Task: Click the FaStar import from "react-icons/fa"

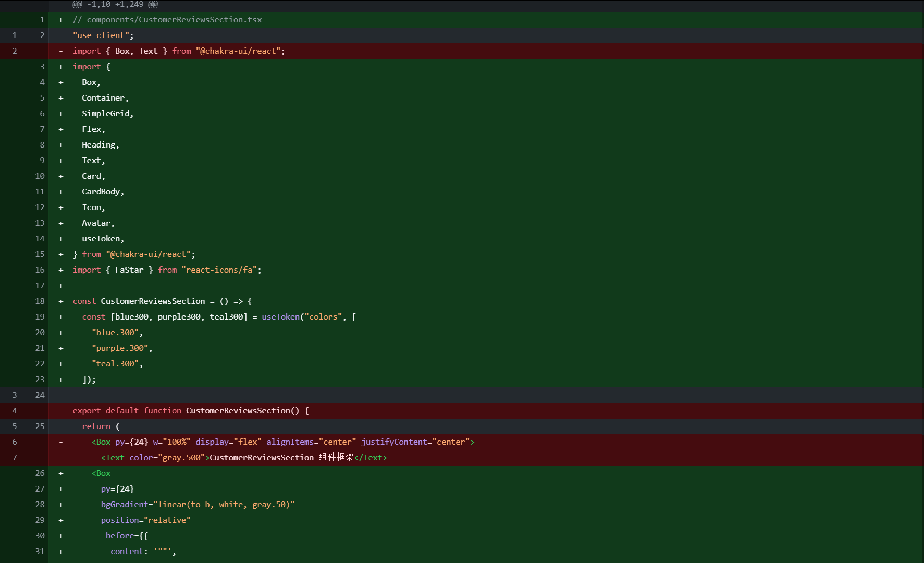Action: 167,270
